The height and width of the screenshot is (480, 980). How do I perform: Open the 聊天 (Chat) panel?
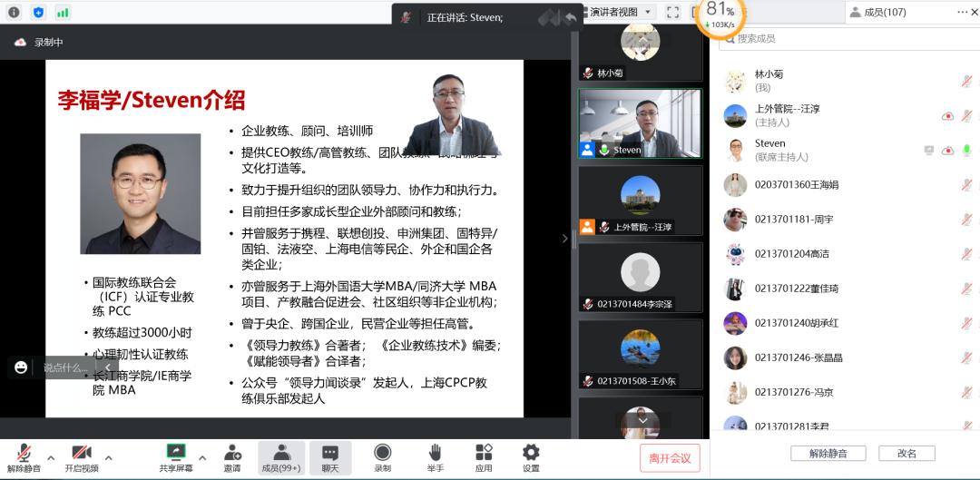coord(329,453)
